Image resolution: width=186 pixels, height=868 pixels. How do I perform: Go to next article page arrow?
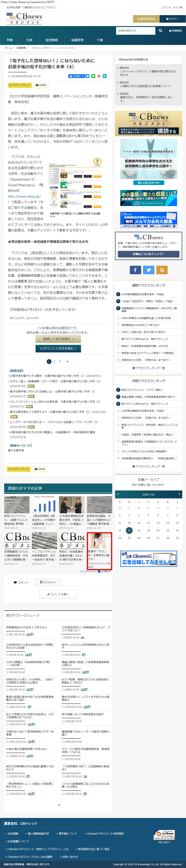[67, 361]
